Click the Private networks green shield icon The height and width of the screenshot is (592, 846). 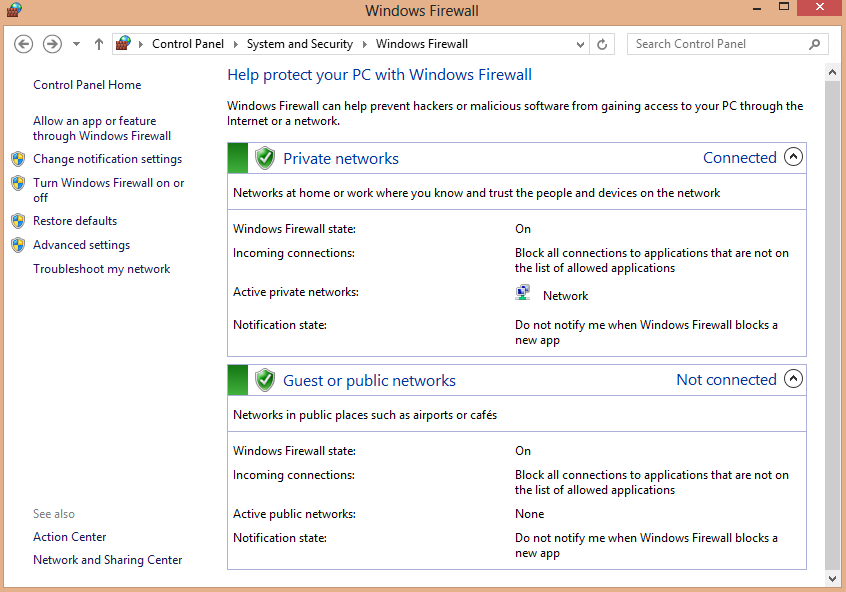pyautogui.click(x=265, y=158)
